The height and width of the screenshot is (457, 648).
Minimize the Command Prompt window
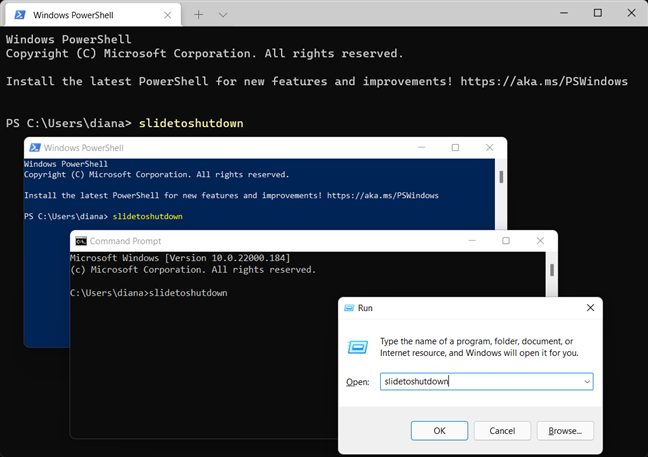(x=472, y=240)
